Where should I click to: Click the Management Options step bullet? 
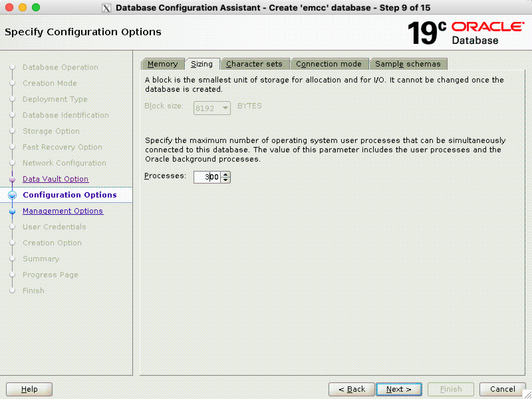point(12,211)
